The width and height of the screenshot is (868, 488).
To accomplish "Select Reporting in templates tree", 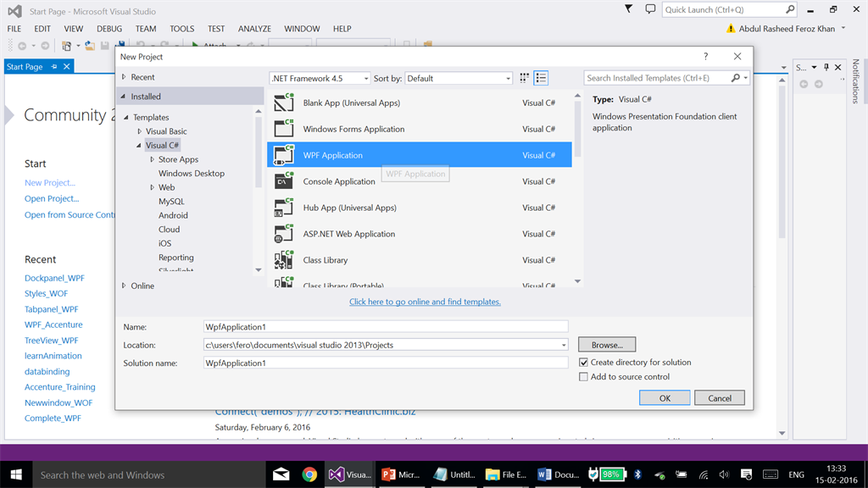I will 176,258.
